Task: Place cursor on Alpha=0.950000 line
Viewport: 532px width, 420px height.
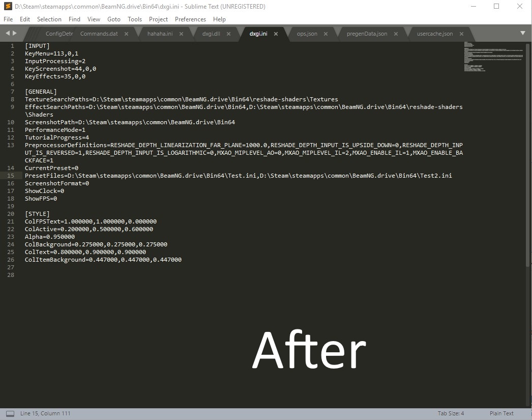Action: coord(49,237)
